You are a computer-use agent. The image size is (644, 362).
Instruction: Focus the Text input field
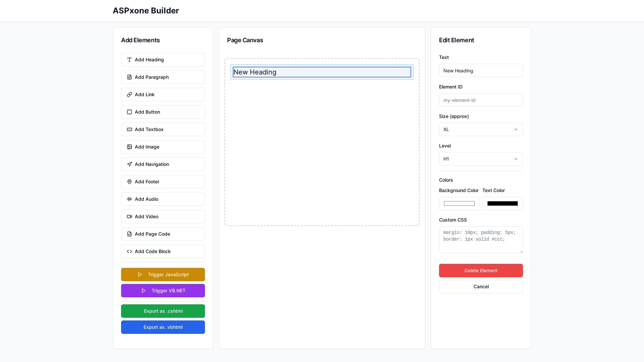[481, 70]
